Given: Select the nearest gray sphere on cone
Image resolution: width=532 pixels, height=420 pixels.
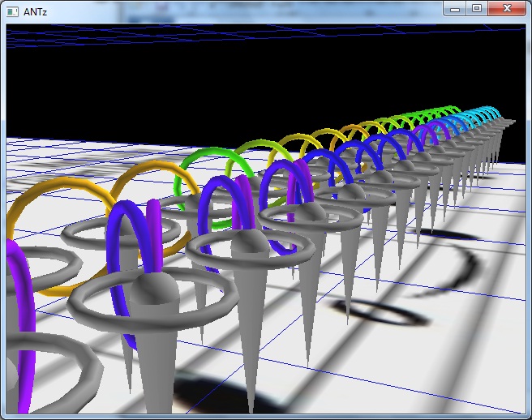Looking at the screenshot, I should coord(155,288).
